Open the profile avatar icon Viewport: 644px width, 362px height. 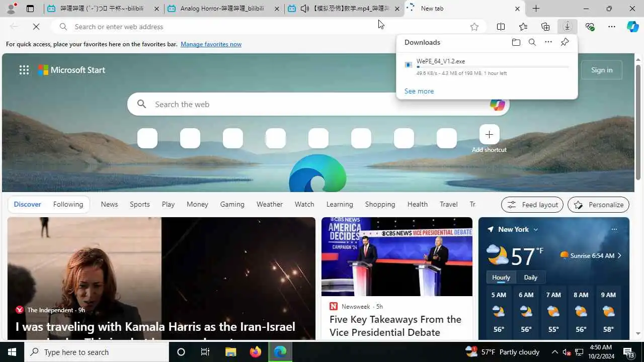(x=11, y=9)
